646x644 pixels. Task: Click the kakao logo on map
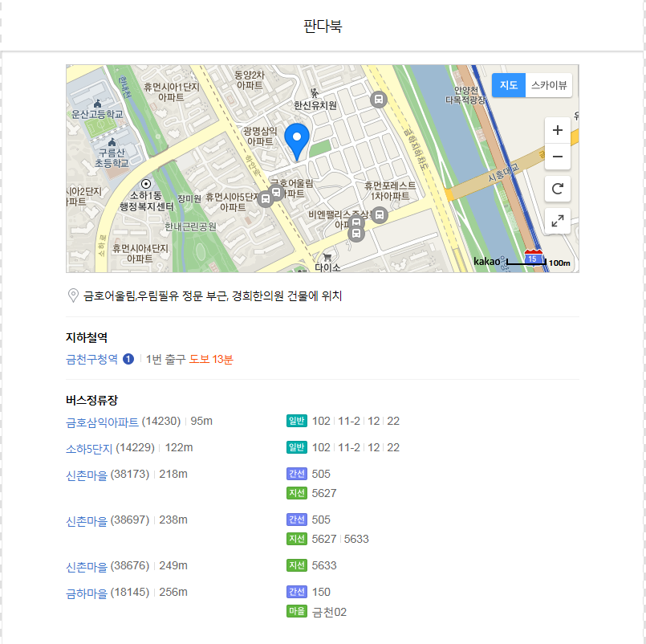(x=486, y=261)
